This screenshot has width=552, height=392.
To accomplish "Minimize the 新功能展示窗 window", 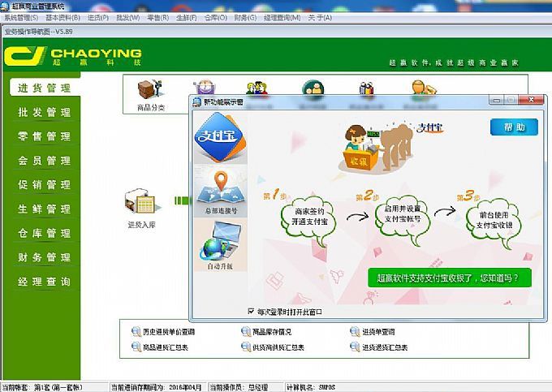I will point(497,101).
